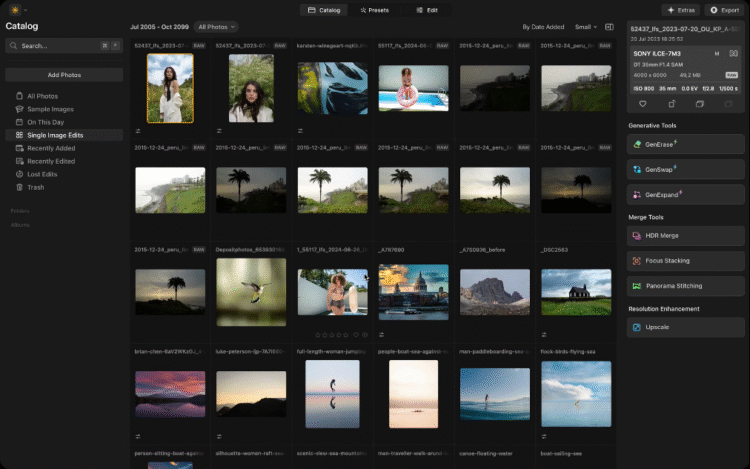Click the Sample Images sidebar icon
This screenshot has height=469, width=750.
click(19, 109)
